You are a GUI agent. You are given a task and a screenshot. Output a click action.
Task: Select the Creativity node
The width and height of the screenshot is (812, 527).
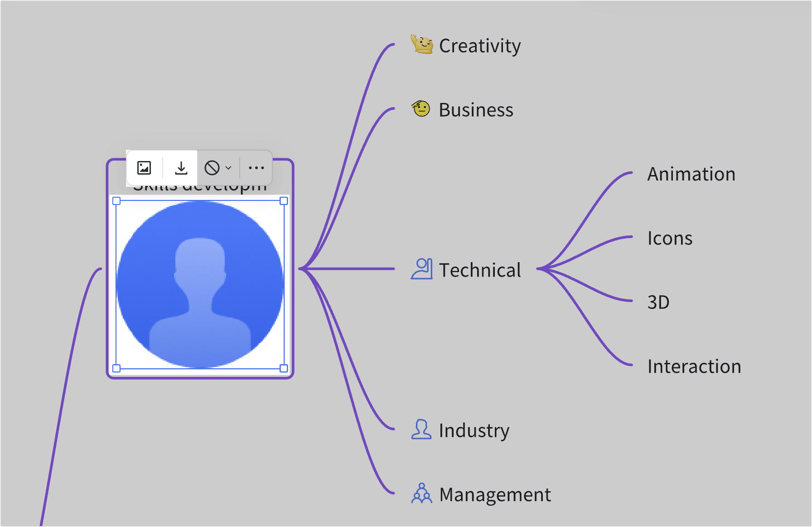[x=480, y=46]
